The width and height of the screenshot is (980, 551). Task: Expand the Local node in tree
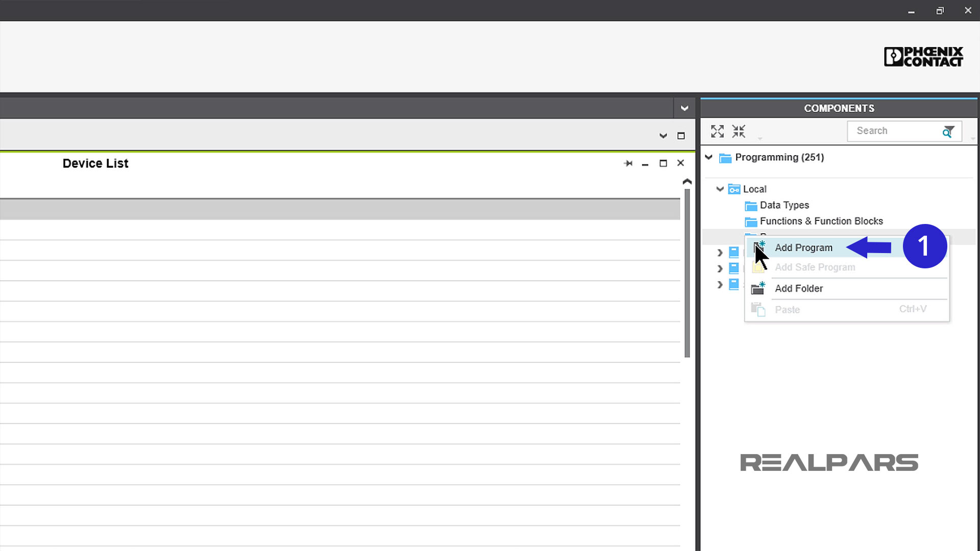coord(720,189)
